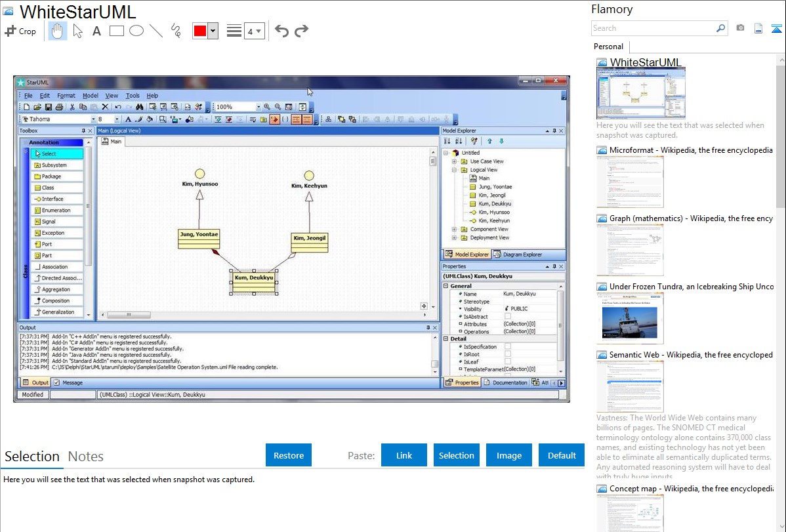Viewport: 786px width, 532px height.
Task: Click the Link paste button
Action: click(x=404, y=455)
